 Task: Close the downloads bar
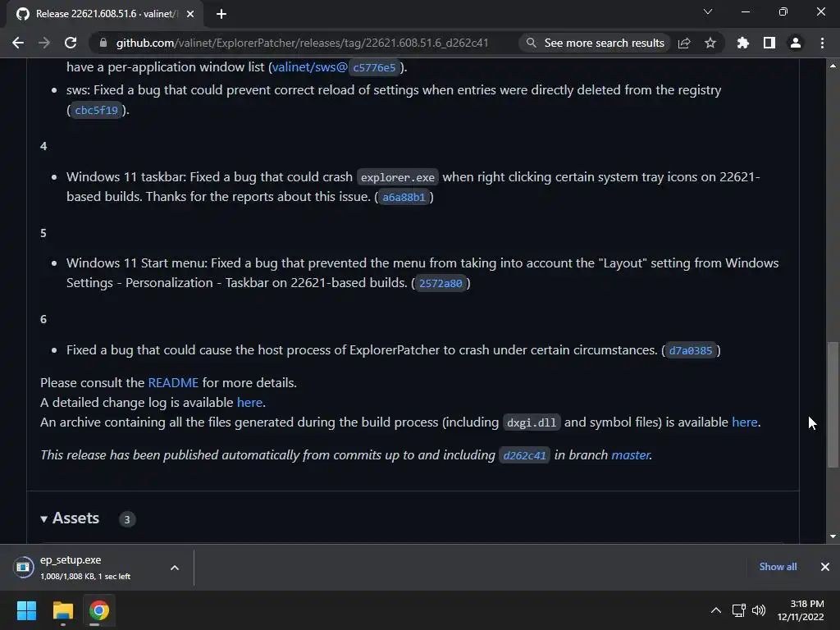pyautogui.click(x=825, y=567)
